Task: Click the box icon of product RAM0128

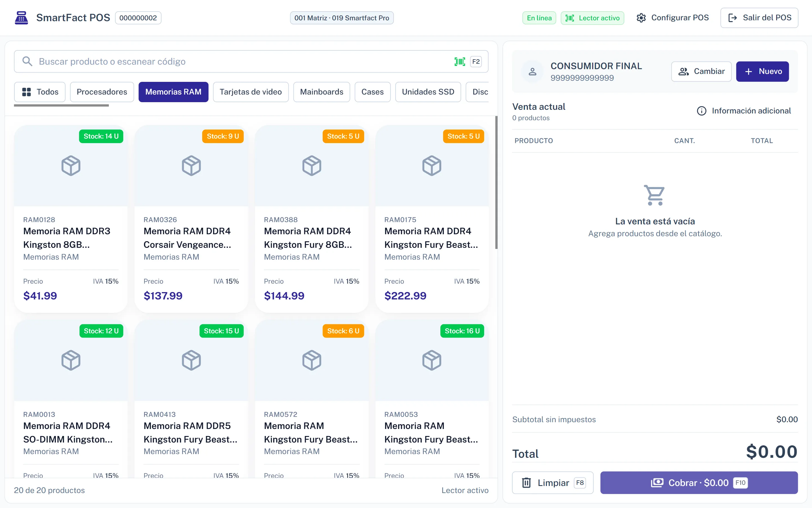Action: coord(71,166)
